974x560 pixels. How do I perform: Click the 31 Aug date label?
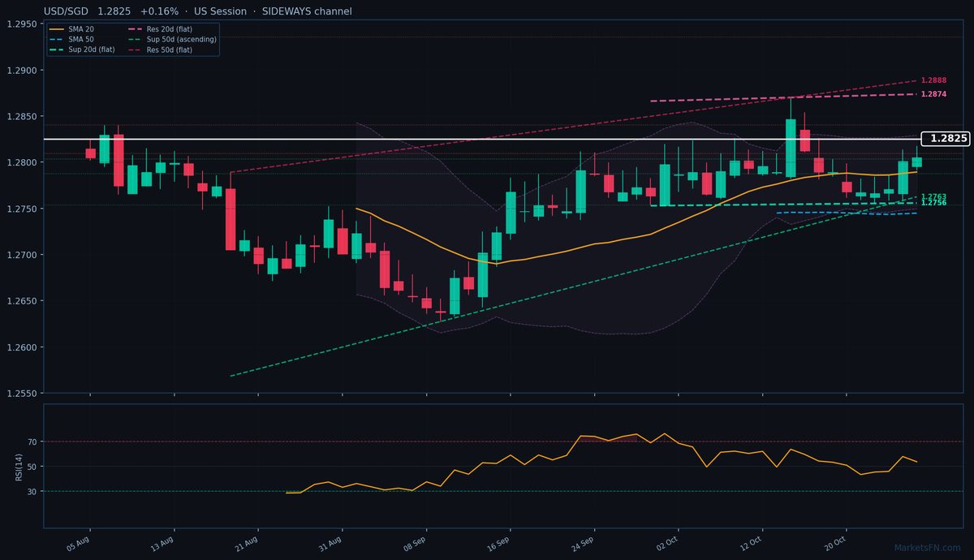[x=330, y=542]
